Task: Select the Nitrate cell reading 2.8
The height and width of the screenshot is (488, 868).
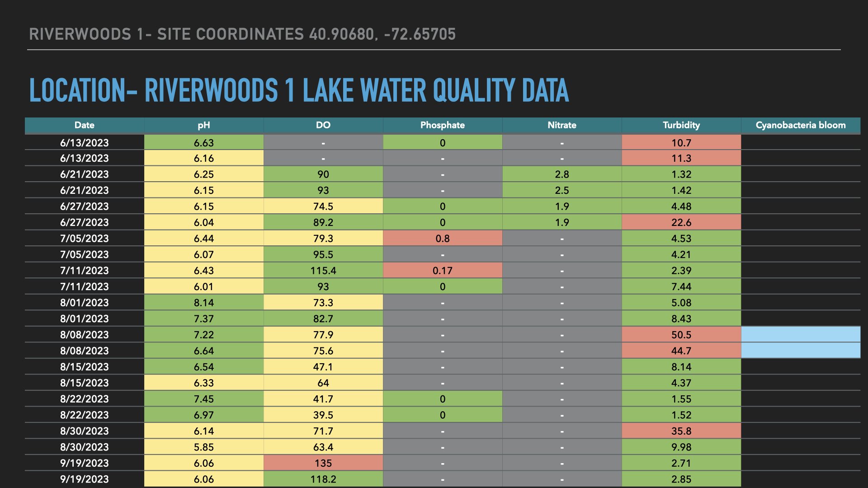Action: (562, 174)
